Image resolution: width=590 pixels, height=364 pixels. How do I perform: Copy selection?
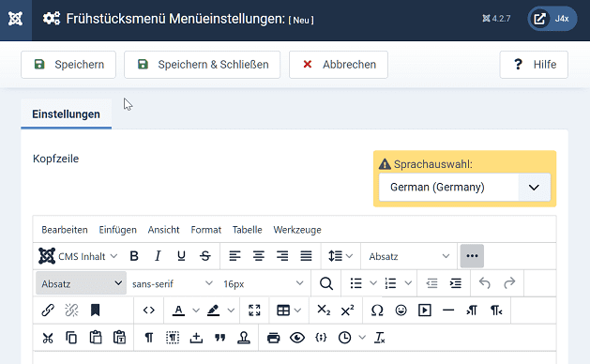pyautogui.click(x=71, y=338)
